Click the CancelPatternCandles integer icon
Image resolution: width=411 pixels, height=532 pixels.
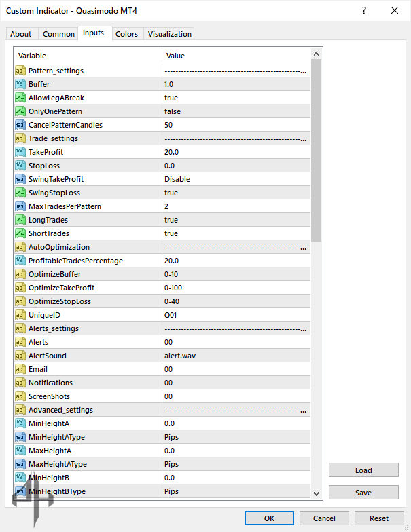20,125
